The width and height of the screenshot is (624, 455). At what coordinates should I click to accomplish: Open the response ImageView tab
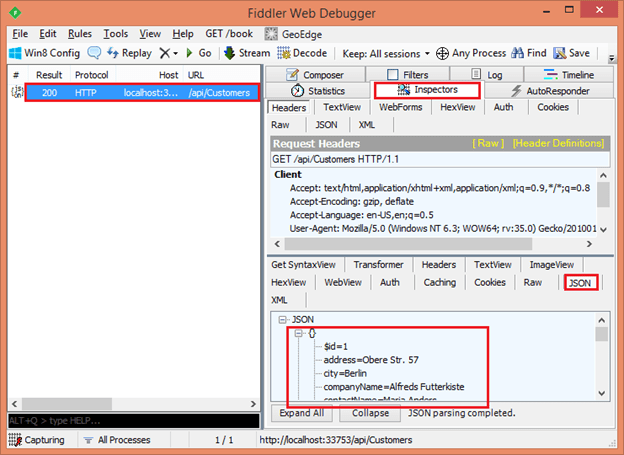pos(552,265)
